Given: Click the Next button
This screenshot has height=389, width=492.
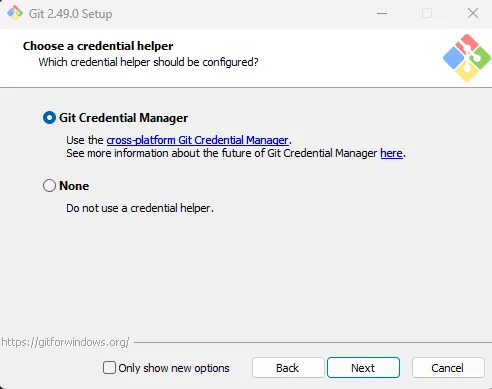Looking at the screenshot, I should click(363, 368).
